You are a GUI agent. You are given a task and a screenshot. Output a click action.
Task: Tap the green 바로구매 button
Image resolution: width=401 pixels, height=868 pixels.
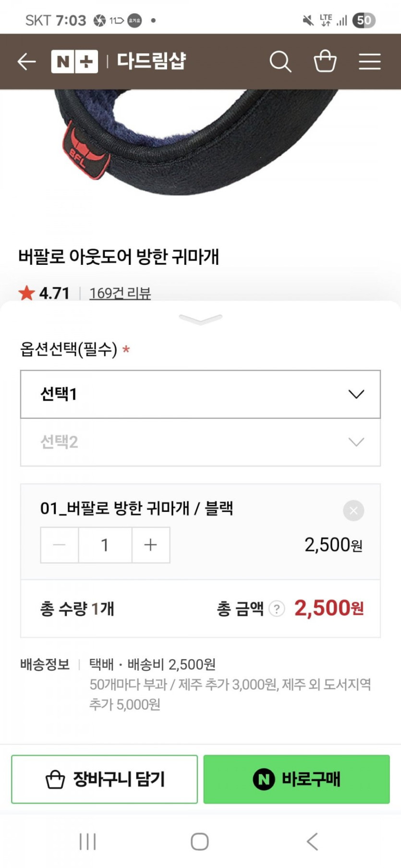tap(296, 779)
